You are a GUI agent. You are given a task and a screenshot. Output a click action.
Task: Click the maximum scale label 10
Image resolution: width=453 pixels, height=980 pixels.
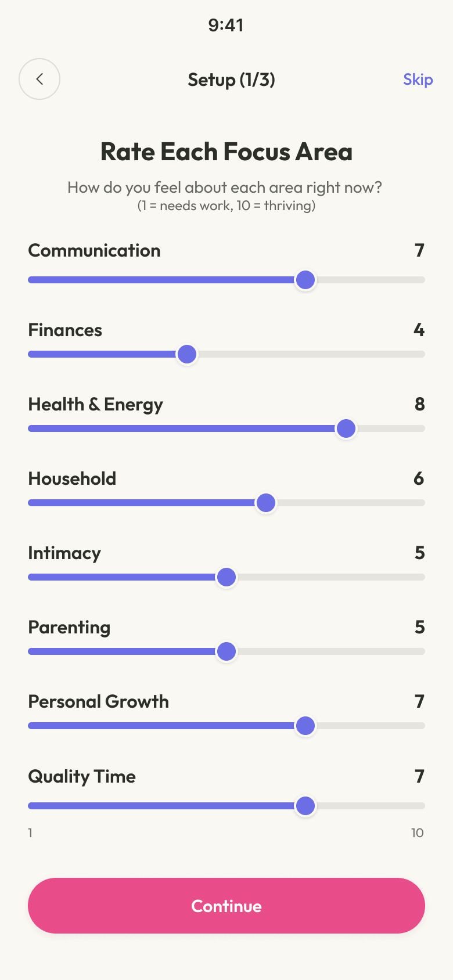pos(417,833)
